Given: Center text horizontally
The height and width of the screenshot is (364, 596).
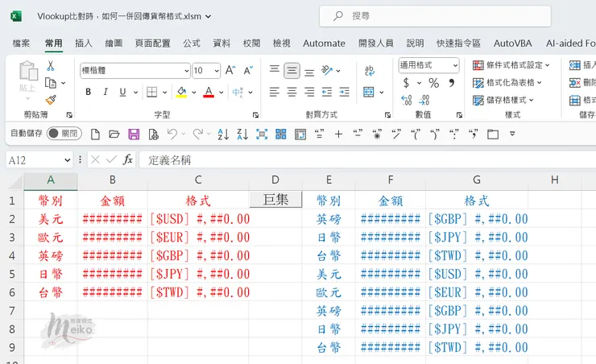Looking at the screenshot, I should [x=292, y=92].
